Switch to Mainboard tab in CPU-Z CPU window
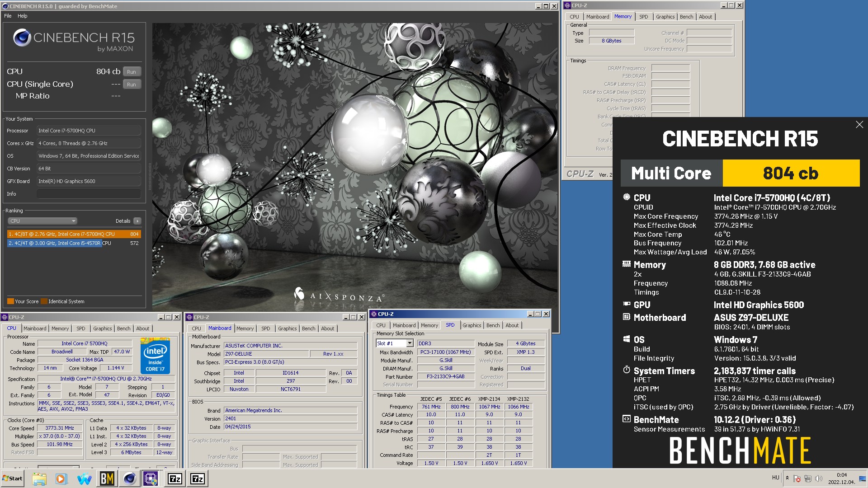Screen dimensions: 868x488 35,328
